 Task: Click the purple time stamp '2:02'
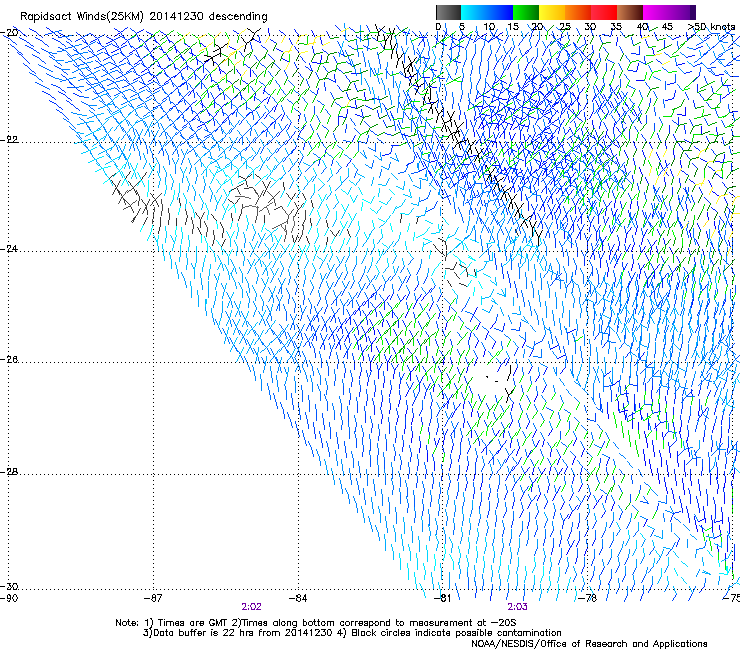pos(251,607)
